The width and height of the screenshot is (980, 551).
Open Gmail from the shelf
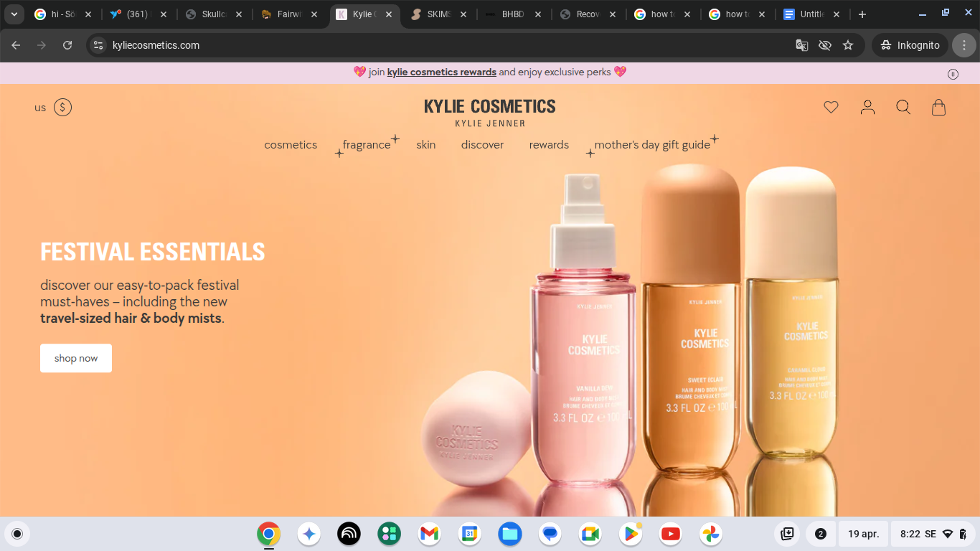click(430, 534)
